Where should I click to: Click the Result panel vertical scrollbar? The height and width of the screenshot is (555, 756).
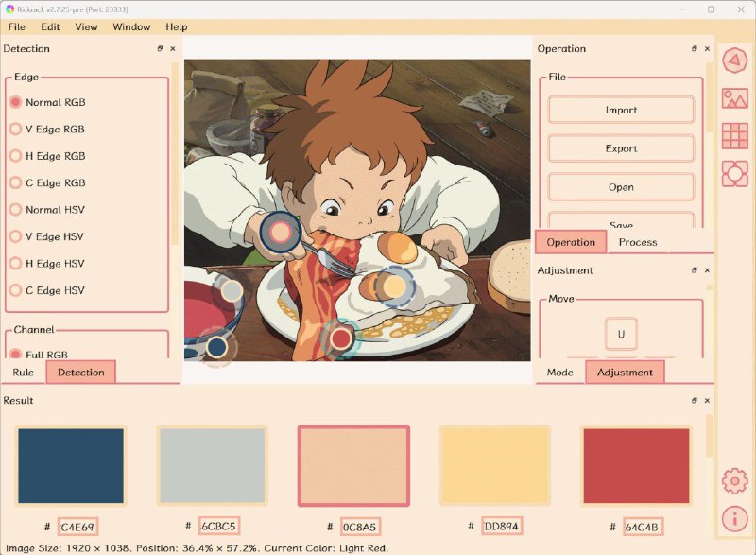point(709,436)
